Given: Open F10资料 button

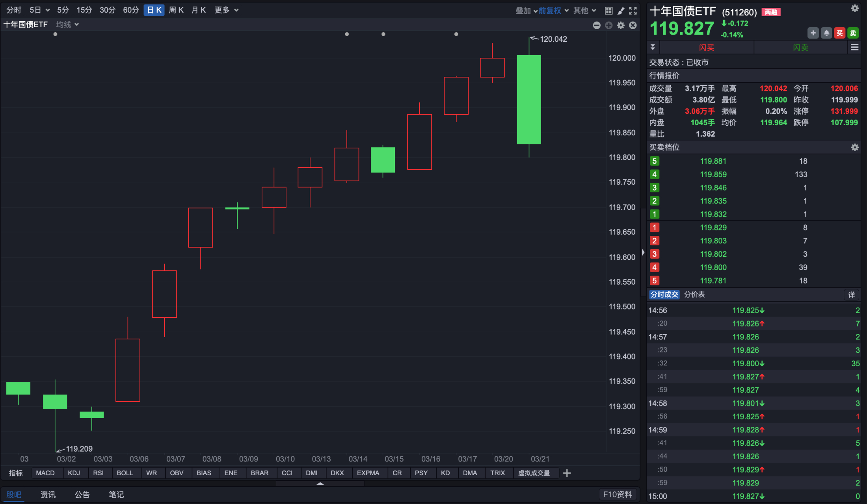Looking at the screenshot, I should 618,495.
